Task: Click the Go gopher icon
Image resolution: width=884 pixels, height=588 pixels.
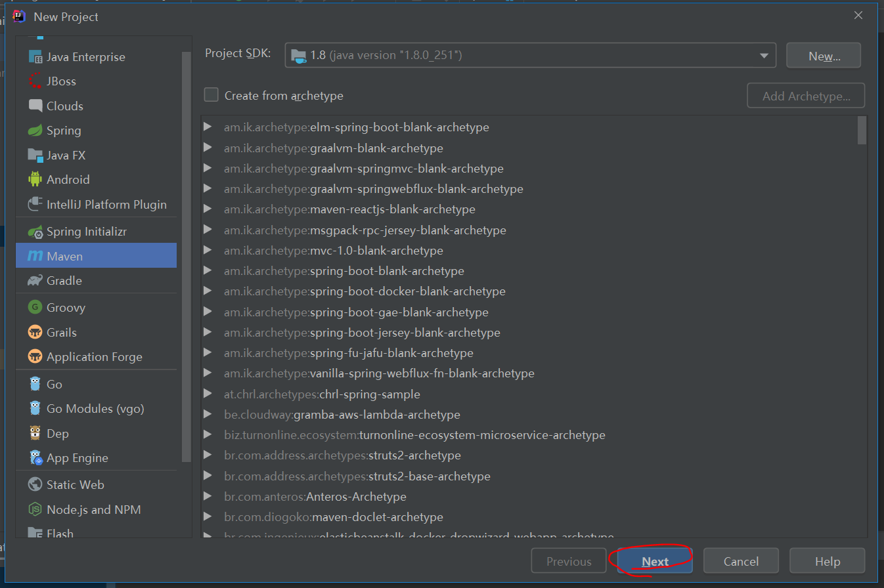Action: click(35, 384)
